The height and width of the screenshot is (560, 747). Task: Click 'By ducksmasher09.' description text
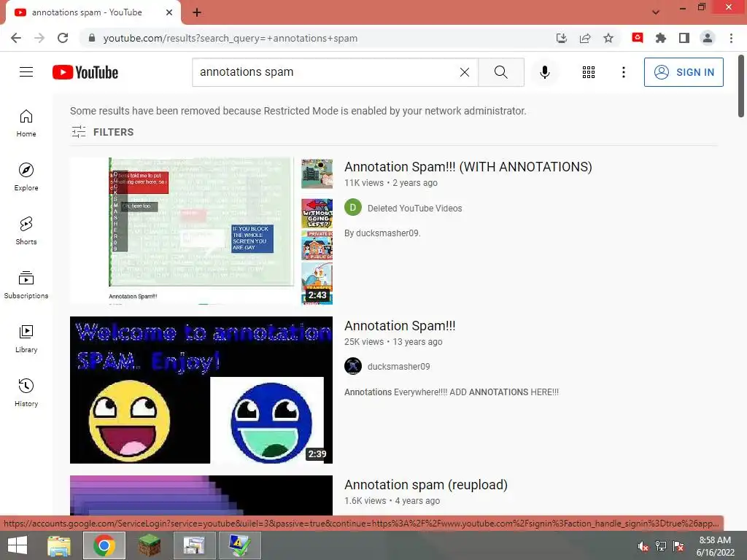coord(382,233)
